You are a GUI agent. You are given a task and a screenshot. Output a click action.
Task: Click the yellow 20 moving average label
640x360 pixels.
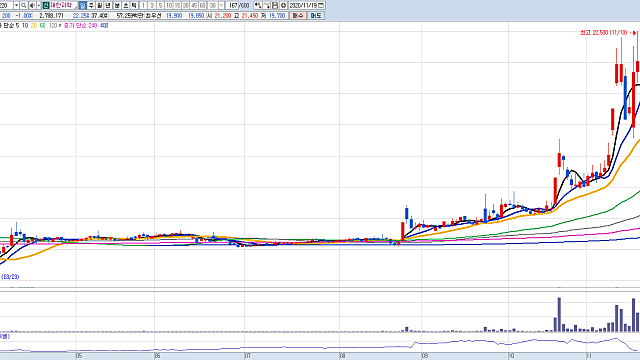click(x=33, y=25)
